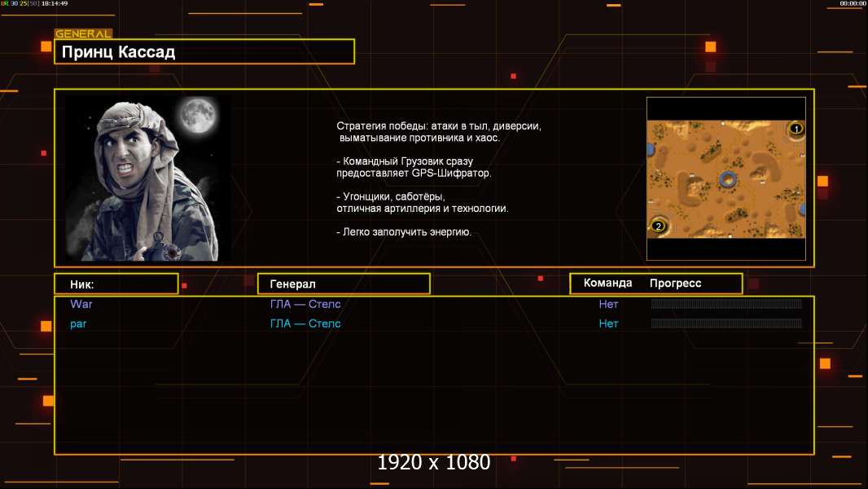This screenshot has height=489, width=868.
Task: Click the "Прогресс" column label
Action: pos(675,284)
